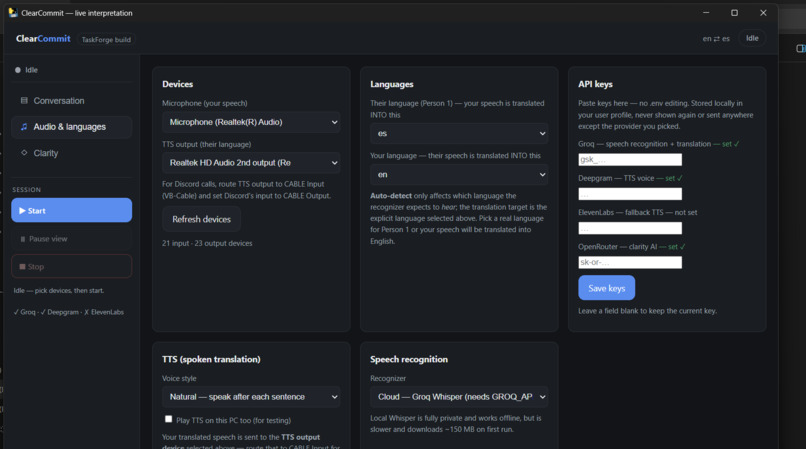This screenshot has height=449, width=806.
Task: Click the Conversation list icon
Action: (x=24, y=100)
